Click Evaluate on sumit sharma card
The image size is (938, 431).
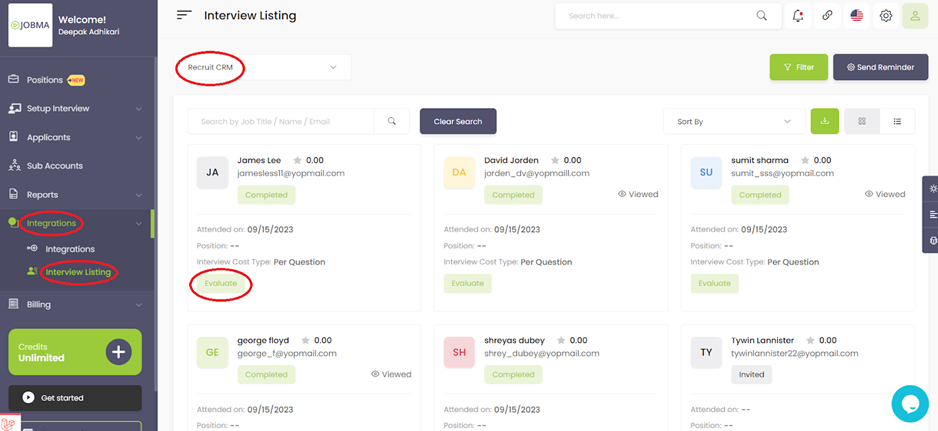pos(715,283)
